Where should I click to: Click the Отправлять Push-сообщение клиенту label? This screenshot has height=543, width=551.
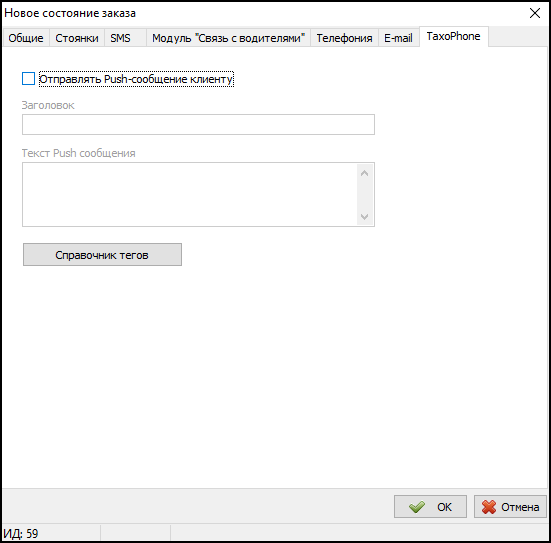click(x=136, y=79)
